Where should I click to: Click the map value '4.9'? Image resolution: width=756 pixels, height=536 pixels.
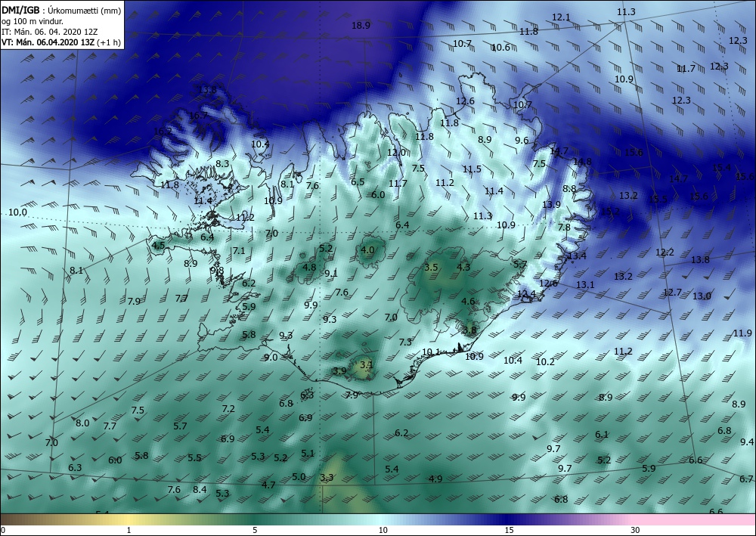point(435,479)
